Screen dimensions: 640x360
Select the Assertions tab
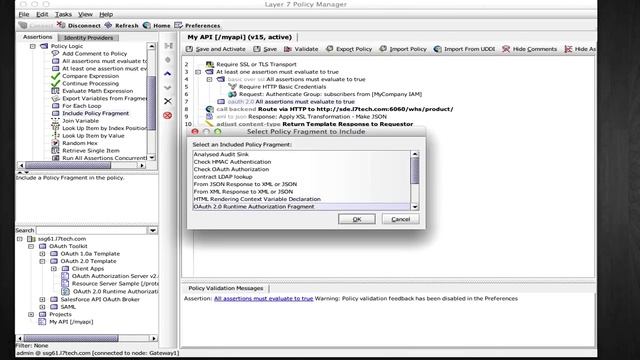click(38, 37)
